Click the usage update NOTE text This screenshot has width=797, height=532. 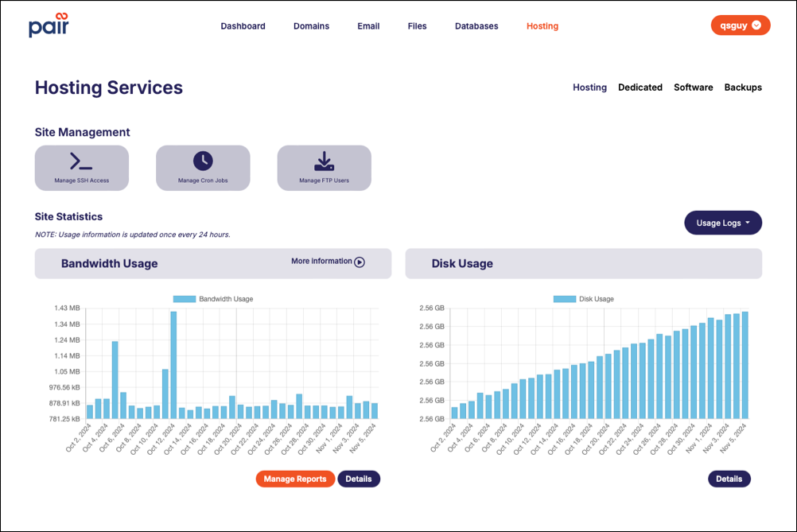click(133, 235)
